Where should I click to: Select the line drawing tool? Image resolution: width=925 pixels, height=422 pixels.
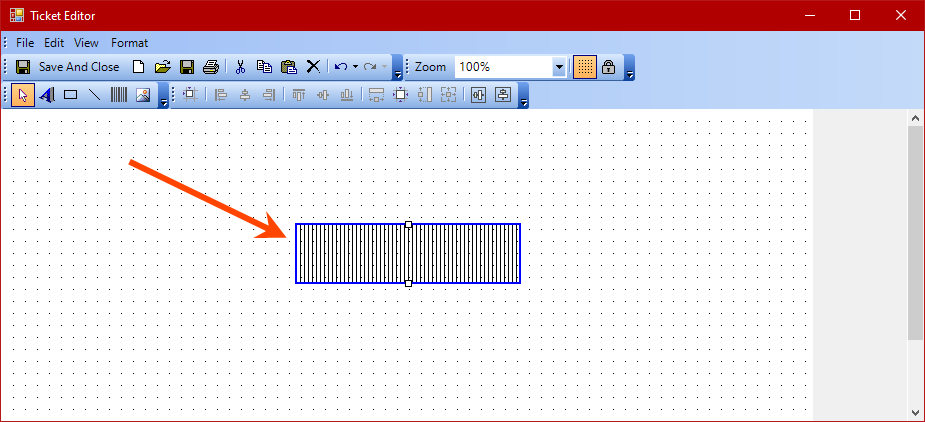pyautogui.click(x=95, y=95)
